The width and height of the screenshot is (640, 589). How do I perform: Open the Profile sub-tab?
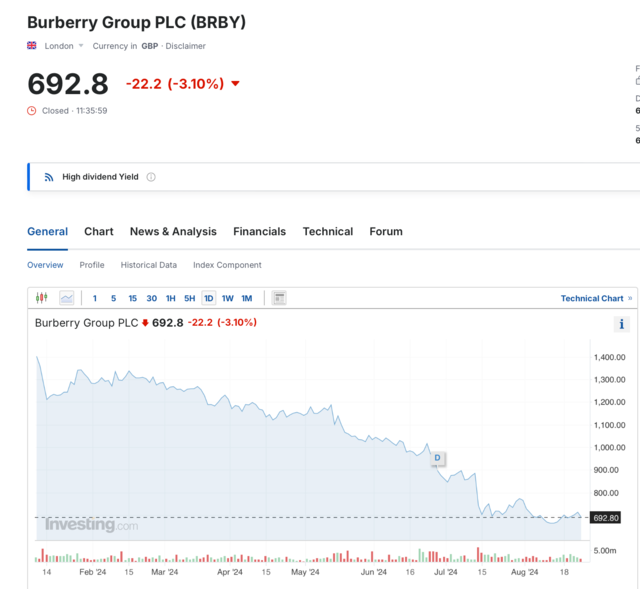point(92,265)
